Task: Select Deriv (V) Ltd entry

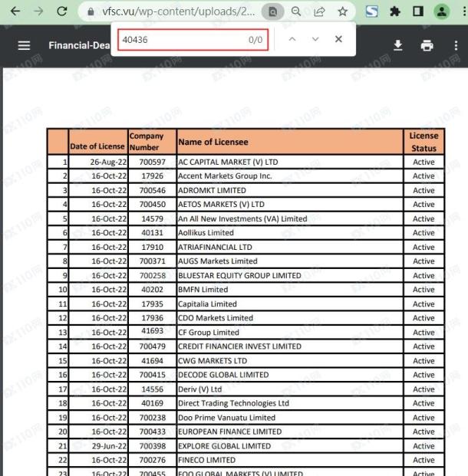Action: [x=200, y=389]
